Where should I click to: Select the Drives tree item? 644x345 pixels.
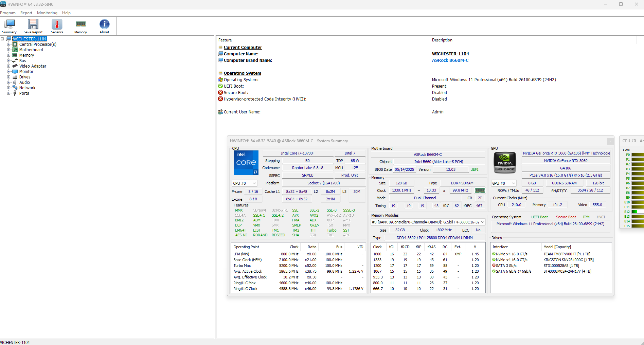[x=25, y=77]
